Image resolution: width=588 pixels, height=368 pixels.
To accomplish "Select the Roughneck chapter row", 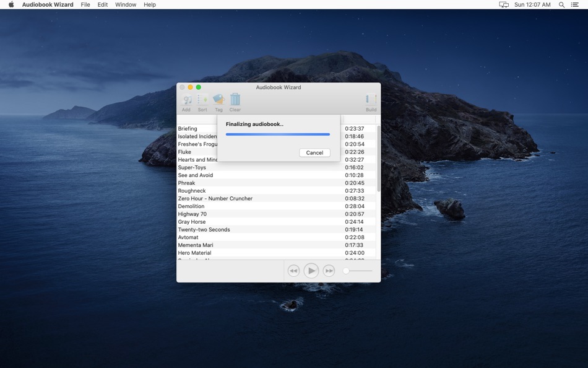I will tap(277, 191).
